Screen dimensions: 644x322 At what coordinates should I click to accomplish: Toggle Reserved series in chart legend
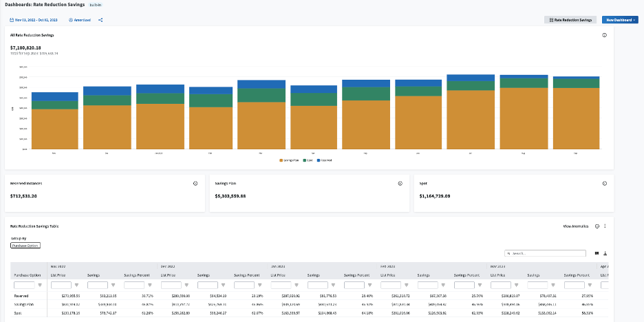click(325, 160)
